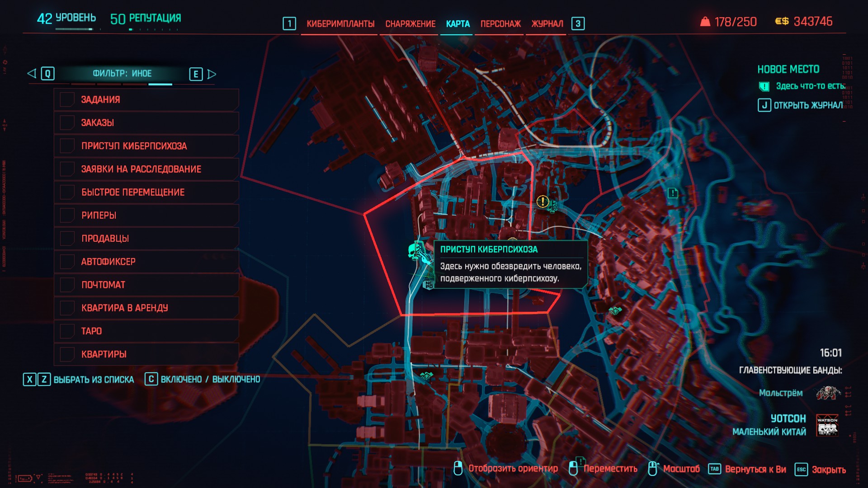The height and width of the screenshot is (488, 868).
Task: Click the reputation progress bar under РЕПУТАЦИЯ
Action: (x=153, y=29)
